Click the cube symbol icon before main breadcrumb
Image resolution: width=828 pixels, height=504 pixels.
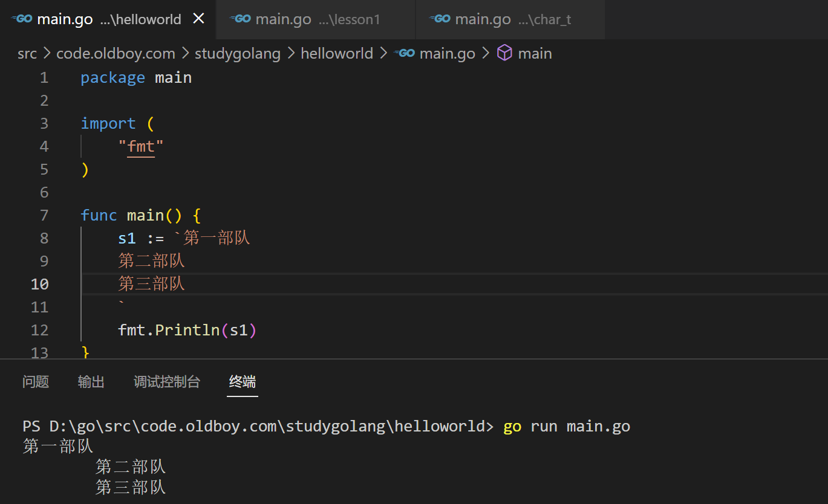504,53
